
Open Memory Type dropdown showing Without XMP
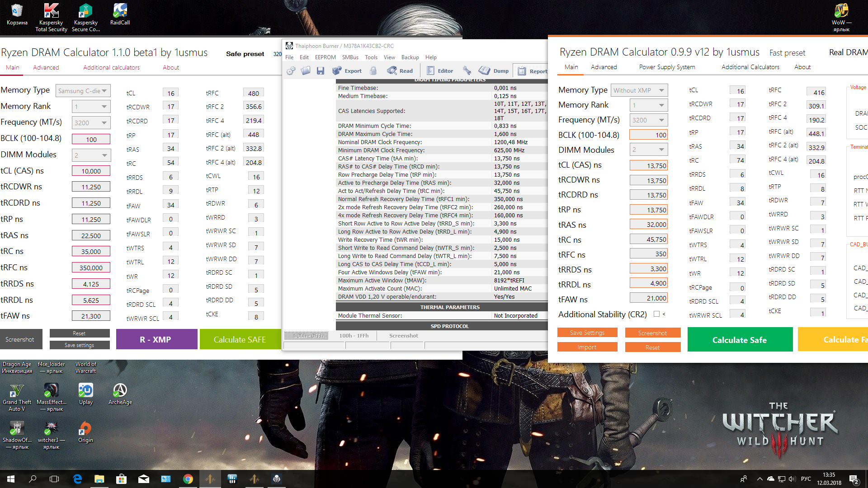tap(639, 90)
